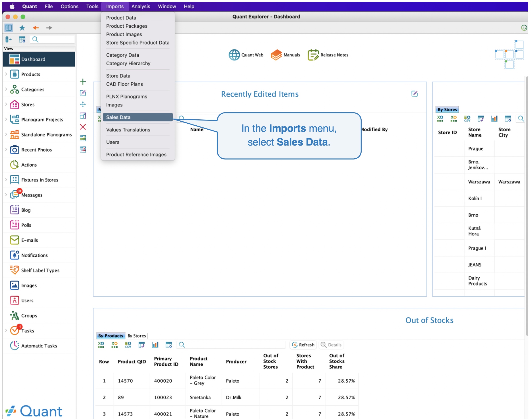Open the table settings icon above View
This screenshot has width=531, height=420.
click(22, 39)
